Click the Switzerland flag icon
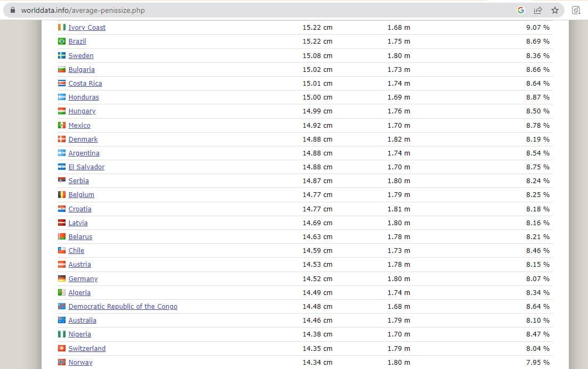 [x=62, y=348]
